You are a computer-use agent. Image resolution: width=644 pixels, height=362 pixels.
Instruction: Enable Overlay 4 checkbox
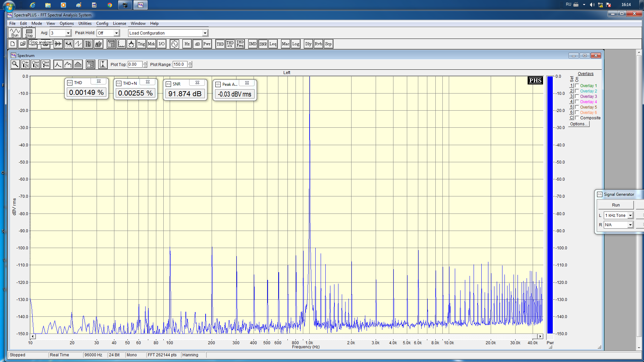point(577,102)
